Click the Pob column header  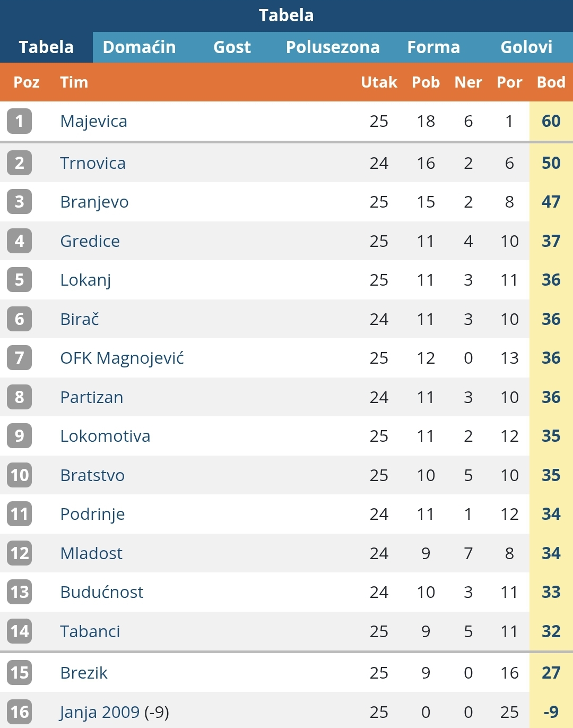(x=426, y=82)
